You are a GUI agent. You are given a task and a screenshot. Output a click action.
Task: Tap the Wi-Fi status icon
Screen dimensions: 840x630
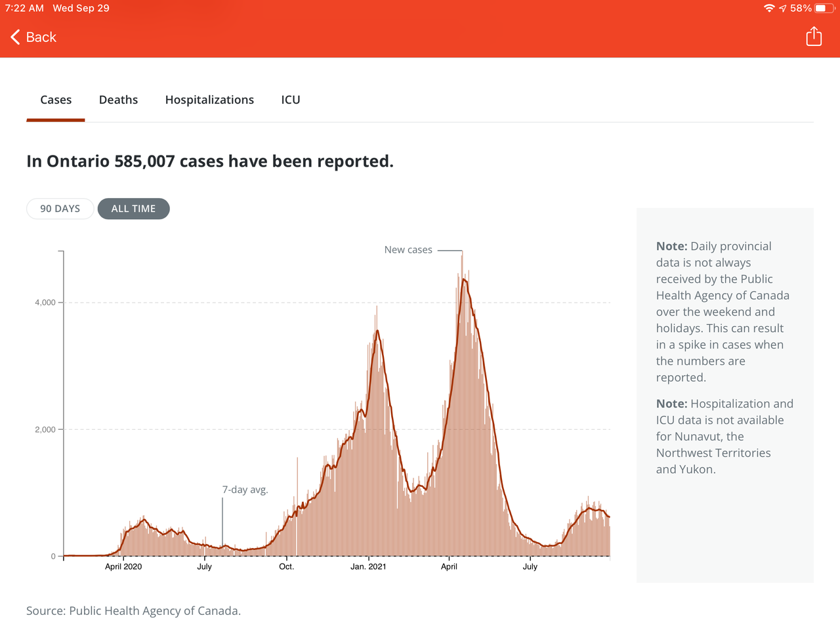(x=769, y=9)
